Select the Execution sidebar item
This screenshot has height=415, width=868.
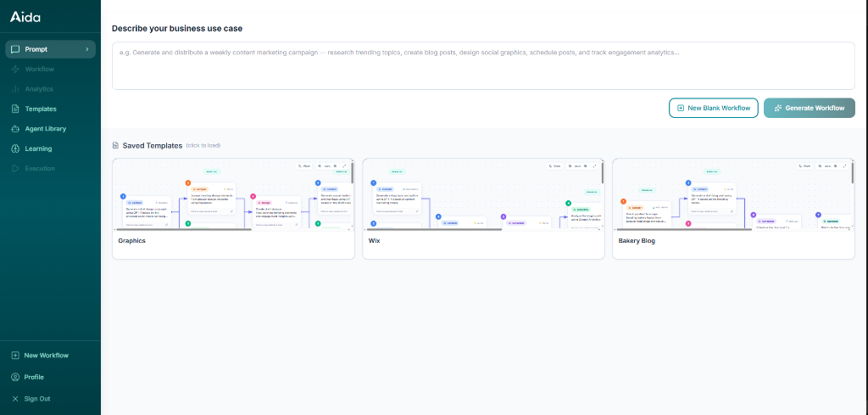[x=50, y=168]
